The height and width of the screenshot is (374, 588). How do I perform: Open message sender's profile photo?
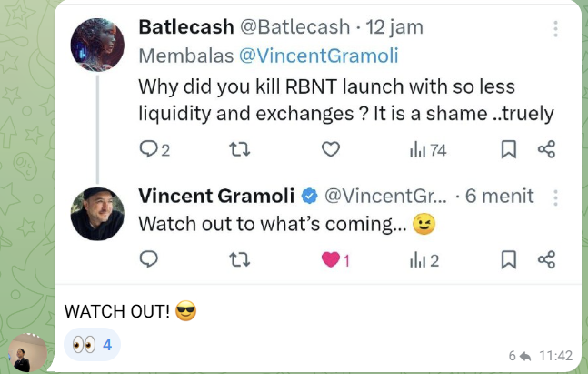pyautogui.click(x=27, y=352)
